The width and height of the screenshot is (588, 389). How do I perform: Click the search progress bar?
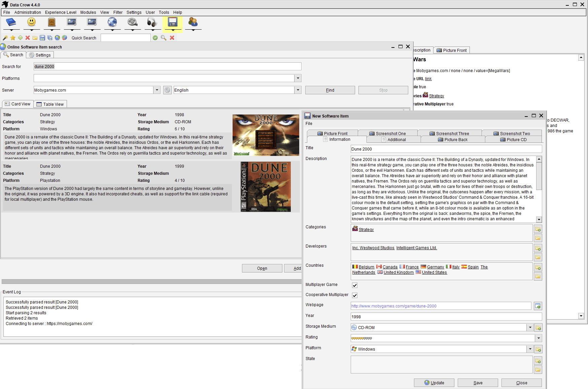pyautogui.click(x=151, y=282)
